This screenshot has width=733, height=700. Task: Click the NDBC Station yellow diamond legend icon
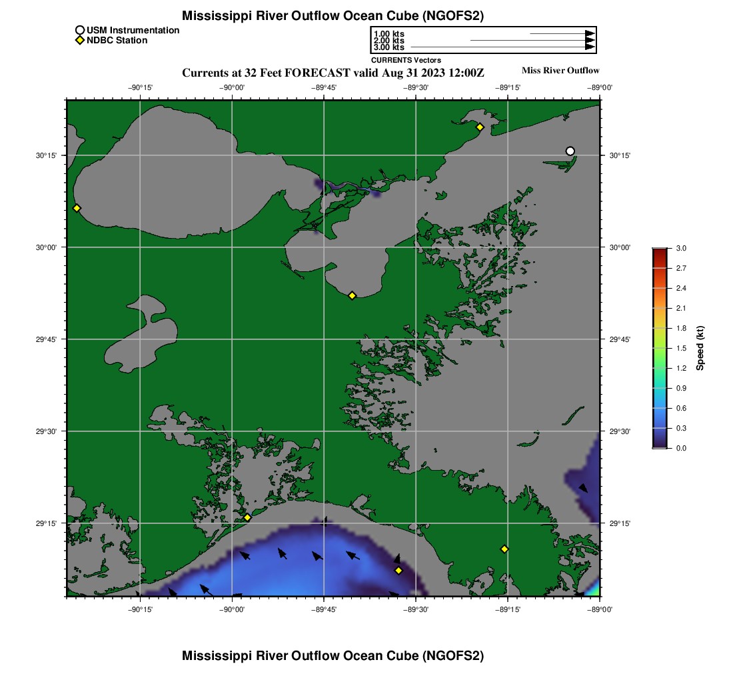pos(79,41)
